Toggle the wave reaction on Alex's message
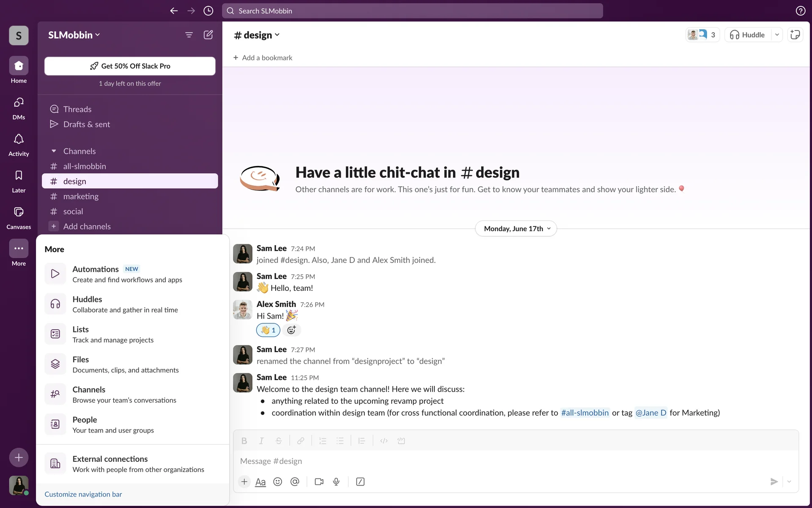The width and height of the screenshot is (812, 508). pos(268,330)
